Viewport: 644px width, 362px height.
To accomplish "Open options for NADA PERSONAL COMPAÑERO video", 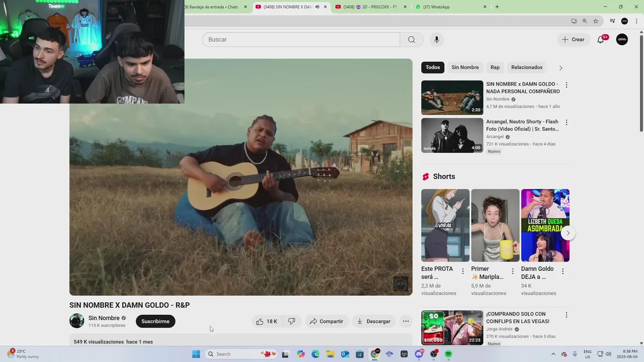I will coord(567,85).
